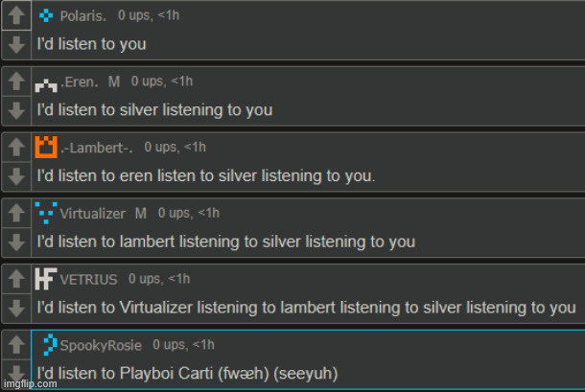The image size is (585, 392).
Task: Click the imgflip.com watermark
Action: [29, 385]
